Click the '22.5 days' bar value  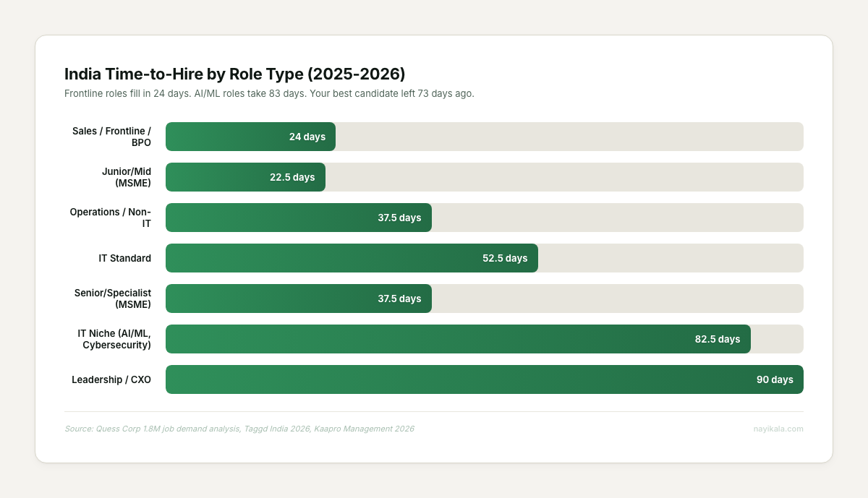coord(292,177)
